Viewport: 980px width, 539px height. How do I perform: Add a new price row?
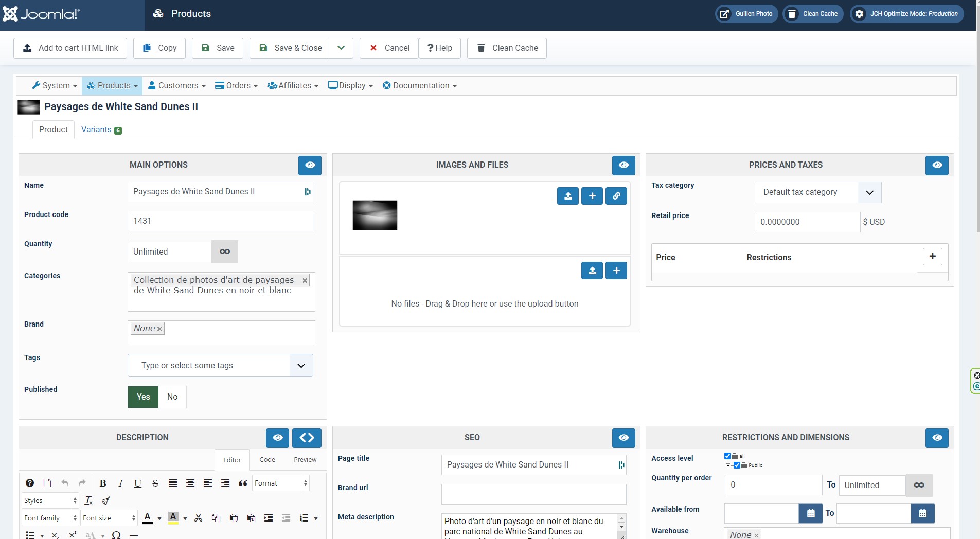(x=932, y=256)
